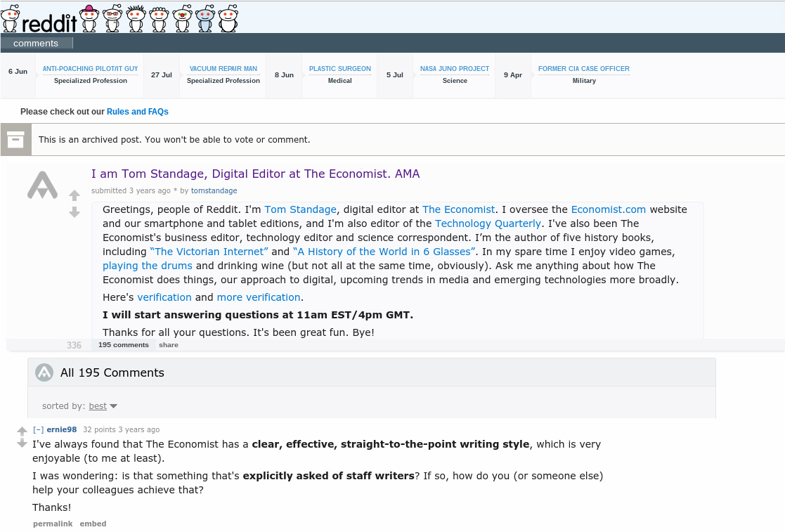Open the Technology Quarterly link
The image size is (785, 532).
point(488,223)
